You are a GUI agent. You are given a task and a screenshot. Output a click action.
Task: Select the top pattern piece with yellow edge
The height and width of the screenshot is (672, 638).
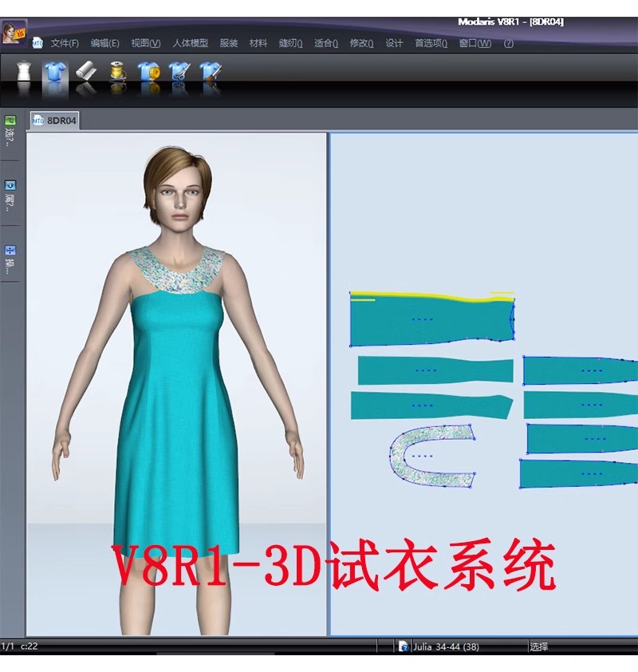pos(432,319)
